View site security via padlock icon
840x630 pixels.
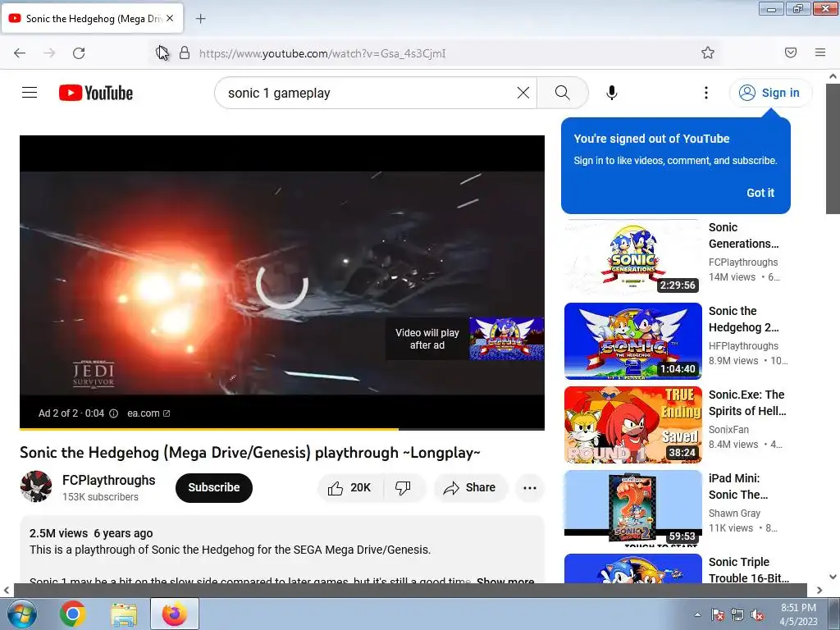click(185, 52)
